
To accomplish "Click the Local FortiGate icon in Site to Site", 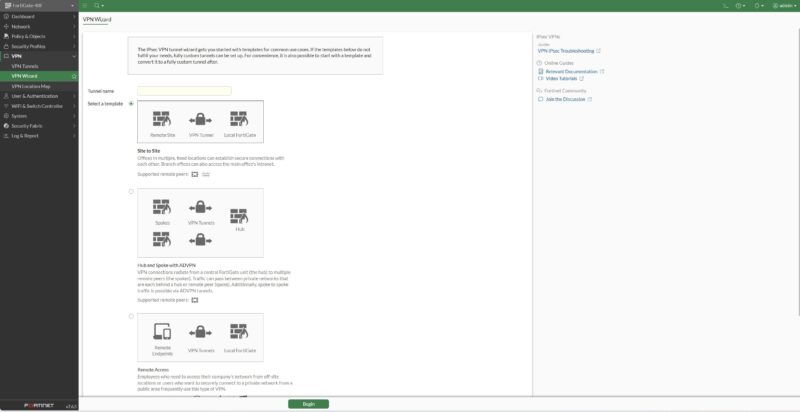I will click(x=239, y=119).
